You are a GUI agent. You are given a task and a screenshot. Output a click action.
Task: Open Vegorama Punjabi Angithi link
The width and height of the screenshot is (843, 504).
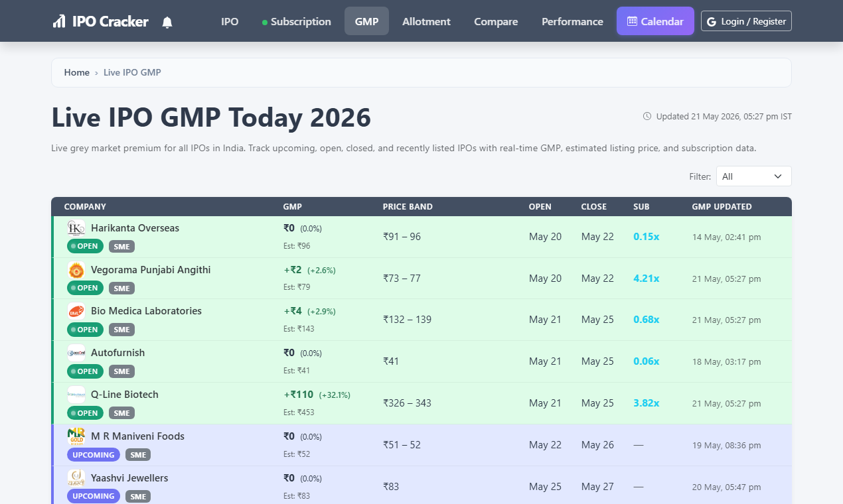[x=151, y=270]
